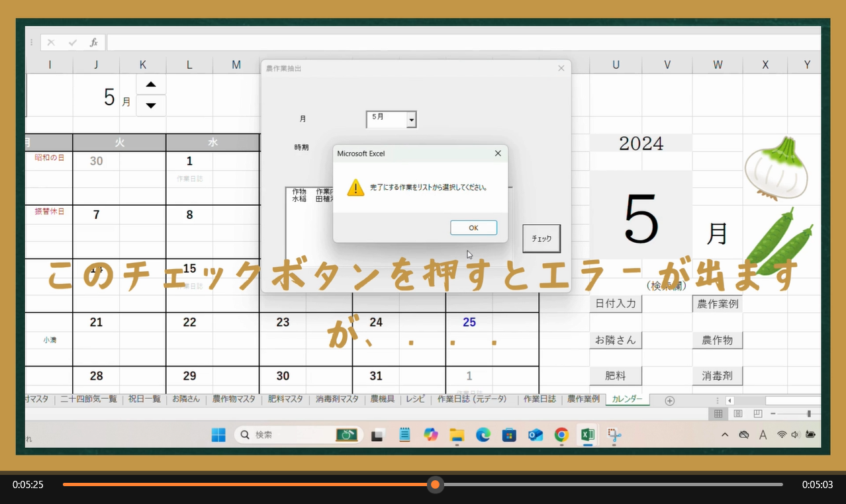Open Windows Start menu

click(218, 435)
